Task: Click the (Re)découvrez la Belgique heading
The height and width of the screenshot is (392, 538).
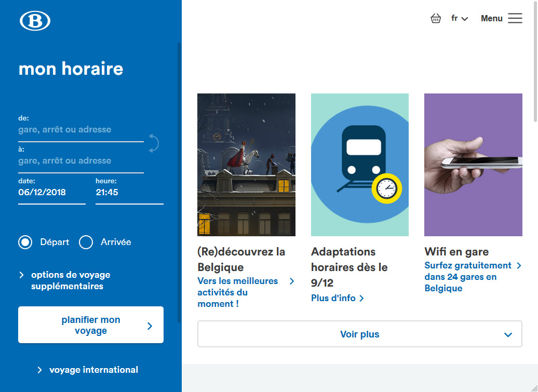Action: [241, 259]
